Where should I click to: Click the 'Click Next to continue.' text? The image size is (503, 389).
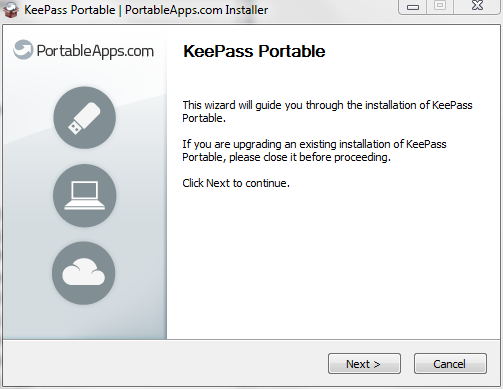point(236,183)
